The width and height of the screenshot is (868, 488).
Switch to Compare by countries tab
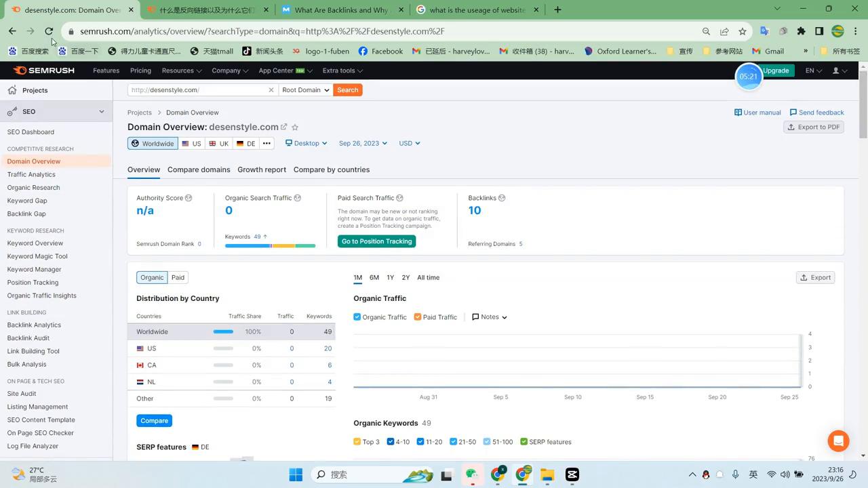pyautogui.click(x=332, y=169)
